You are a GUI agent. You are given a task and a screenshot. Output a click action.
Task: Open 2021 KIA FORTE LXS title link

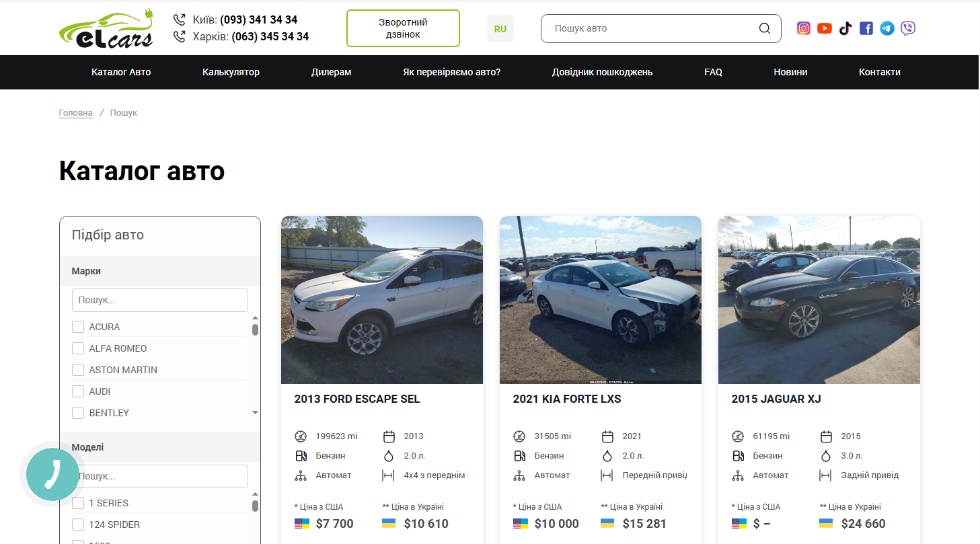point(567,399)
